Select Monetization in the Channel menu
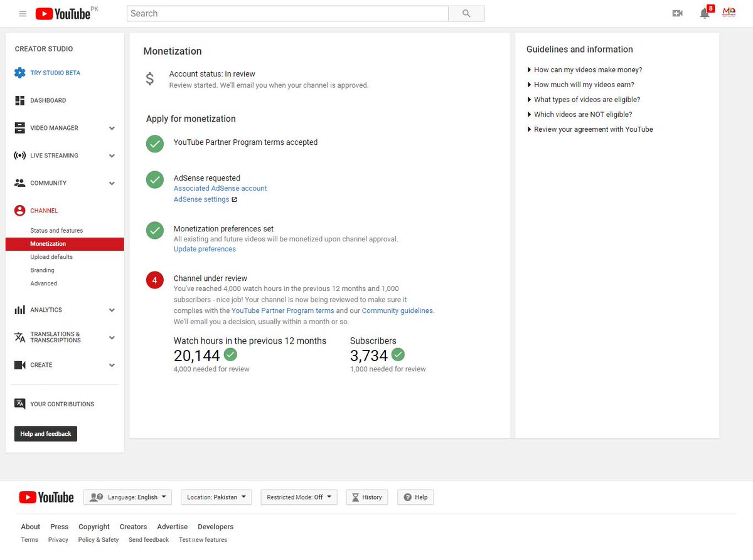This screenshot has height=560, width=753. 65,244
